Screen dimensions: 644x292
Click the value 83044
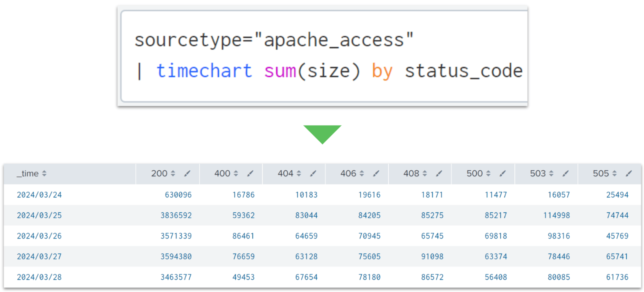coord(307,215)
